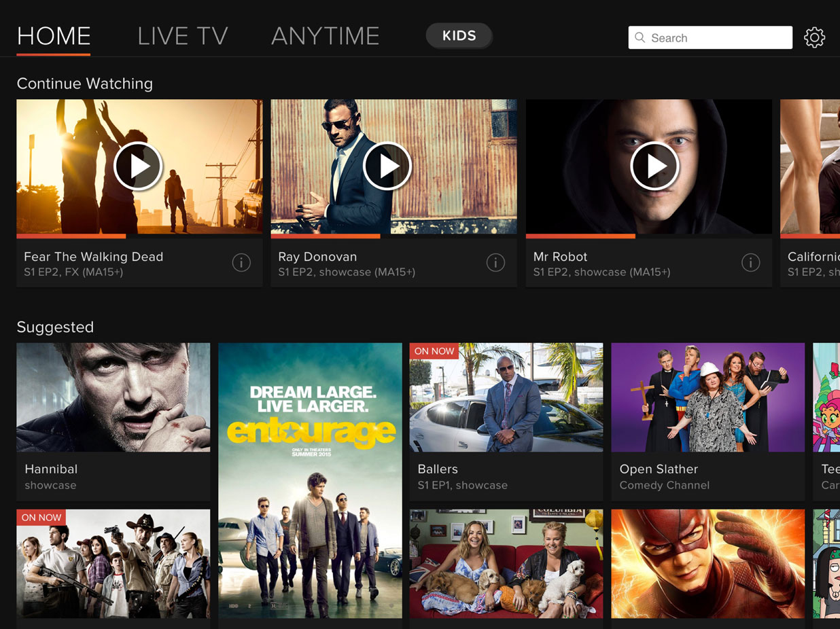This screenshot has width=840, height=629.
Task: Open the Hannibal thumbnail
Action: [113, 397]
